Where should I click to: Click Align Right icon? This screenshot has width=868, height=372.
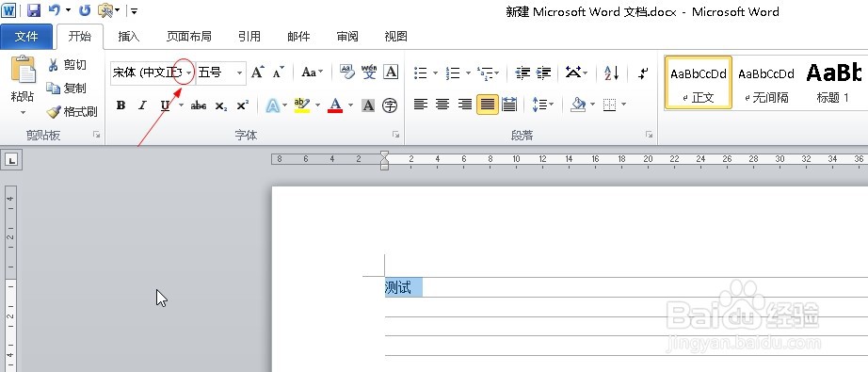465,105
